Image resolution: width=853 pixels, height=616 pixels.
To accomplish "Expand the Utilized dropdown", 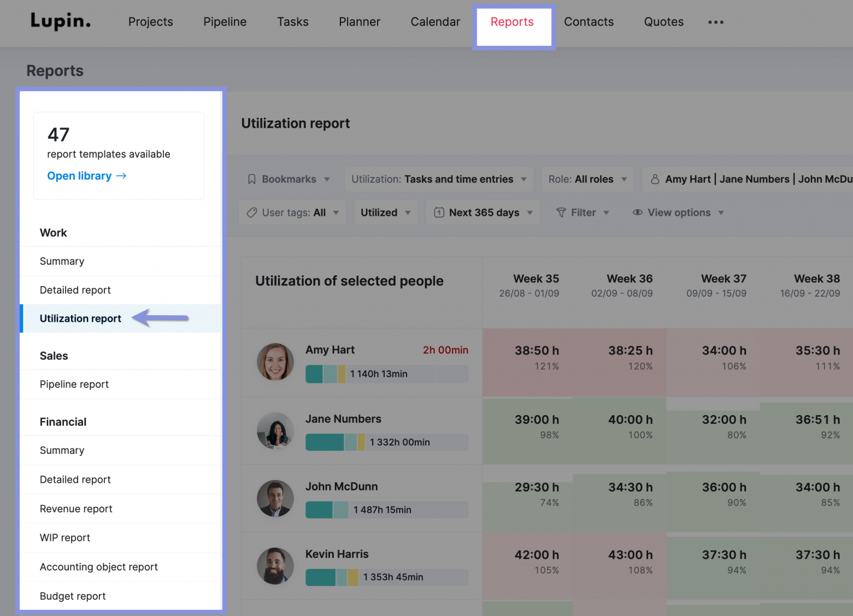I will tap(385, 212).
